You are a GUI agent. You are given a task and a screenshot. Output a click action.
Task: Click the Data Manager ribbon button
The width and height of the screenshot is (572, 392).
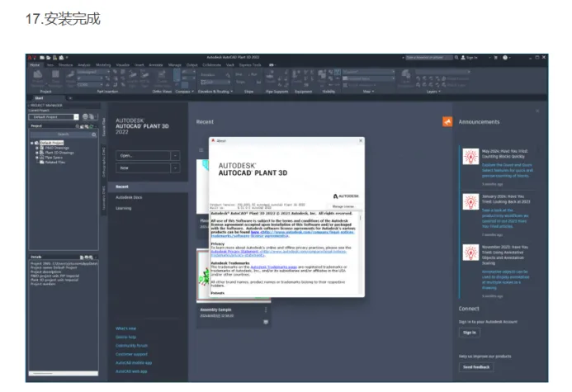55,78
